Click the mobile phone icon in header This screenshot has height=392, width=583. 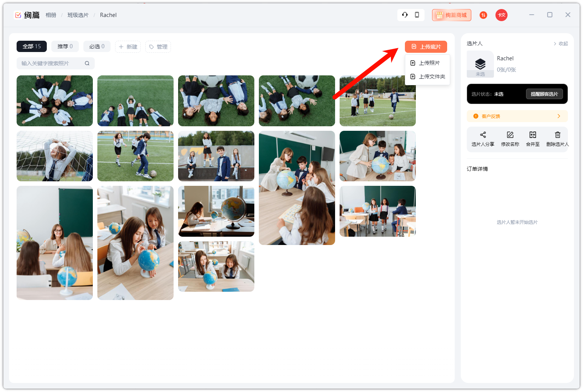(x=417, y=15)
